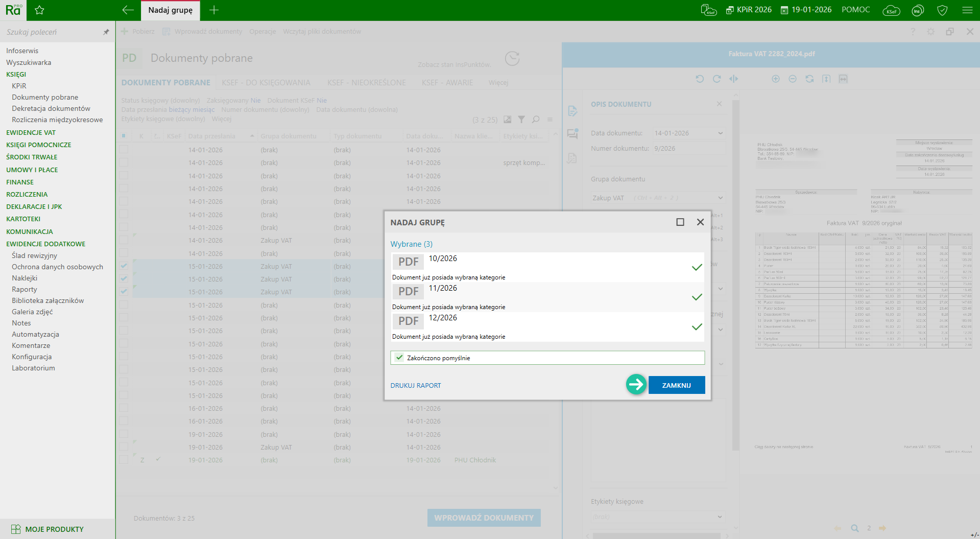This screenshot has height=539, width=980.
Task: Click the KSeF cloud icon in header
Action: coord(891,10)
